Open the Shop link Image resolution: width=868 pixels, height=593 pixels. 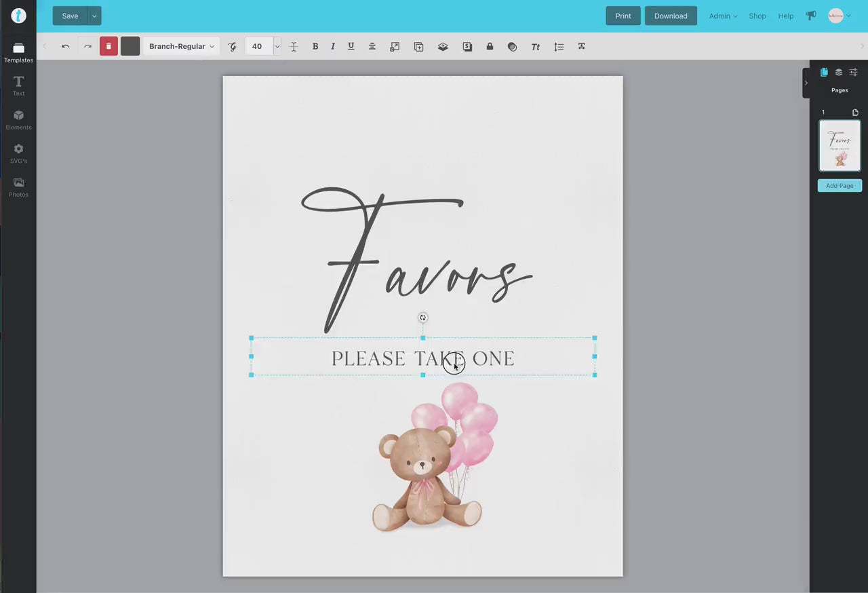[757, 16]
